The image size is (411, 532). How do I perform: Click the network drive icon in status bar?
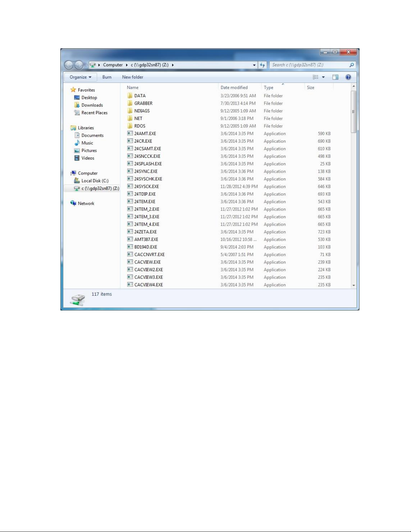click(x=78, y=299)
